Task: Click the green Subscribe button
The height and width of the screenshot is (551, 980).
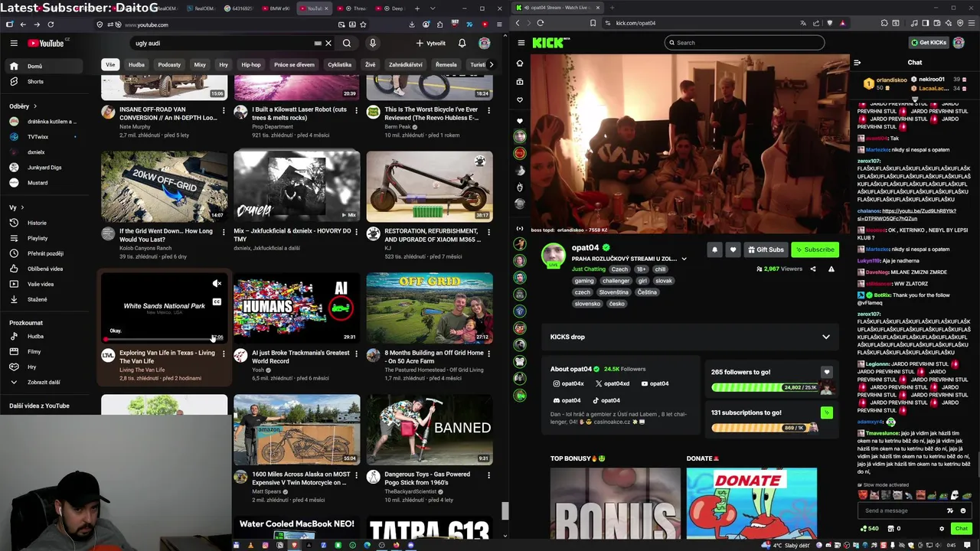Action: tap(815, 249)
